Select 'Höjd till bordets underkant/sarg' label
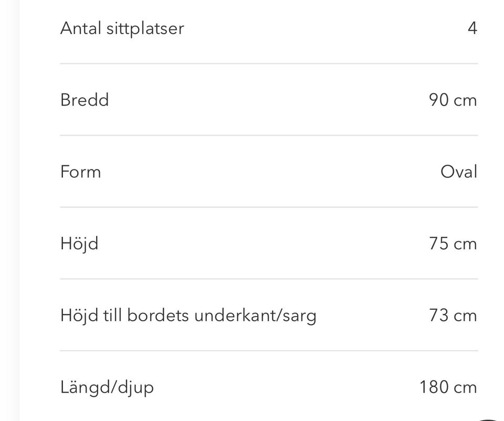Screen dimensions: 504x421 tap(188, 315)
